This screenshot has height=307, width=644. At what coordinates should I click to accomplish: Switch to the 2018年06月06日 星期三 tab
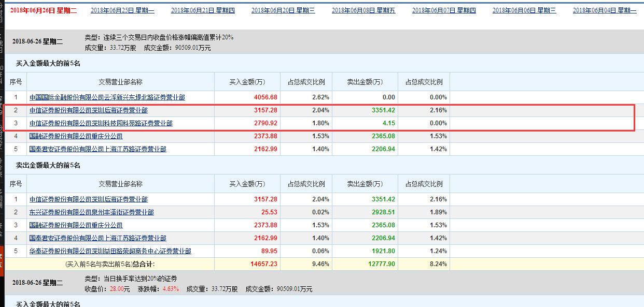526,9
